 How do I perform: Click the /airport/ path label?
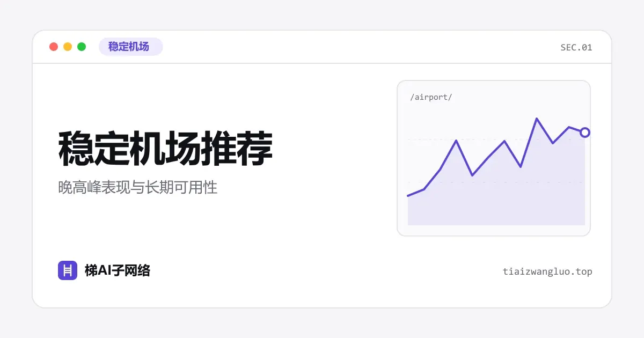(431, 97)
